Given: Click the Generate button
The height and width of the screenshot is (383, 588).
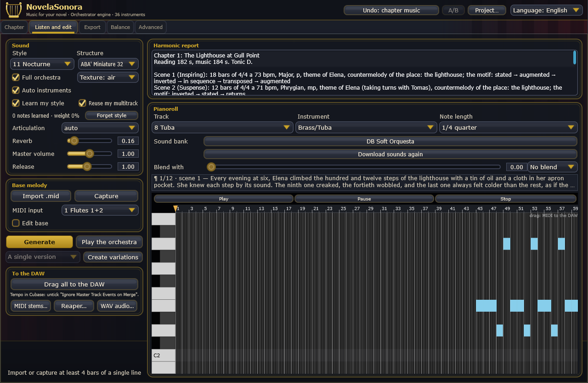Looking at the screenshot, I should coord(40,242).
